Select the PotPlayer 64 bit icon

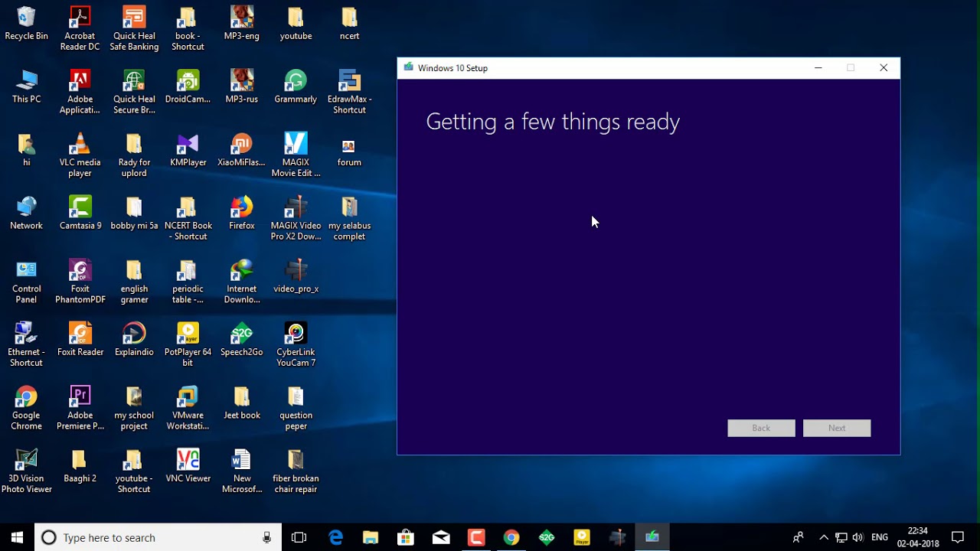188,345
